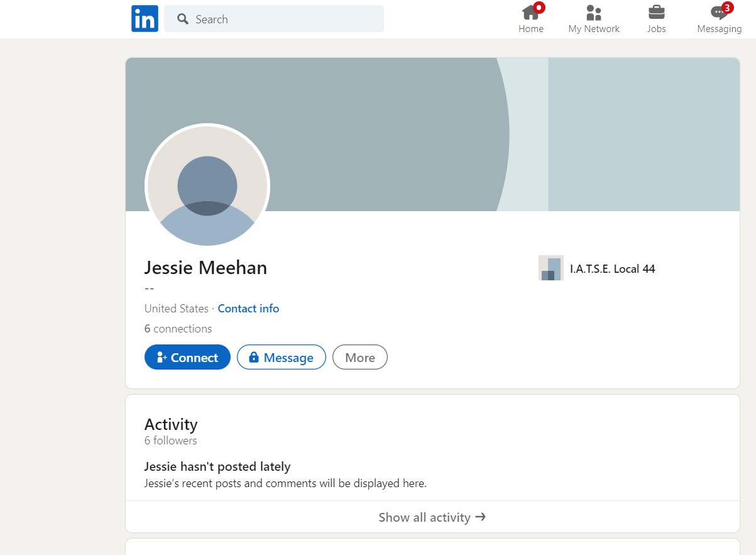Open Messaging with 3 unread notifications
756x555 pixels.
point(719,19)
